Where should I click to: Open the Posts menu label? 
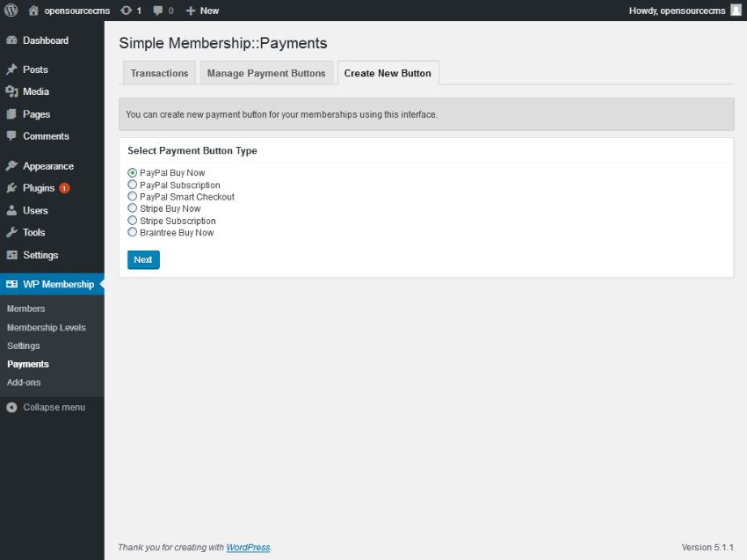point(36,69)
